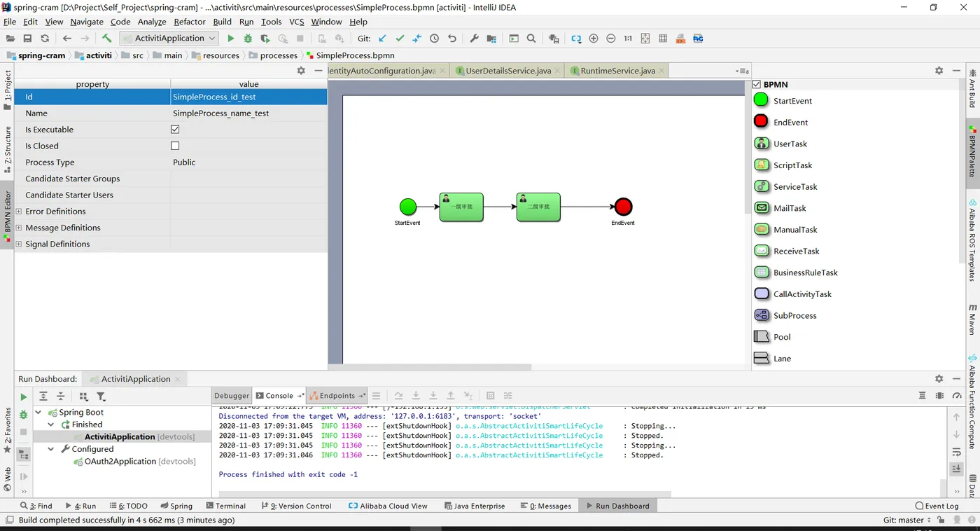980x531 pixels.
Task: Toggle the BPMN palette group checkbox
Action: point(757,84)
